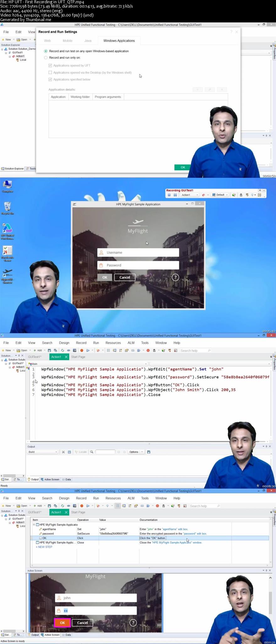276x644 pixels.
Task: Select the Data tab below the Active Screen pane
Action: tap(66, 635)
